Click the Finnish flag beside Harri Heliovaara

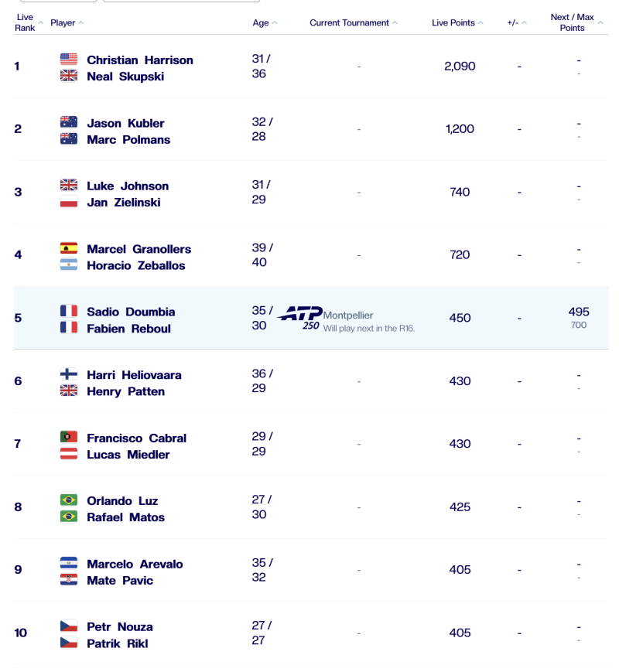69,374
